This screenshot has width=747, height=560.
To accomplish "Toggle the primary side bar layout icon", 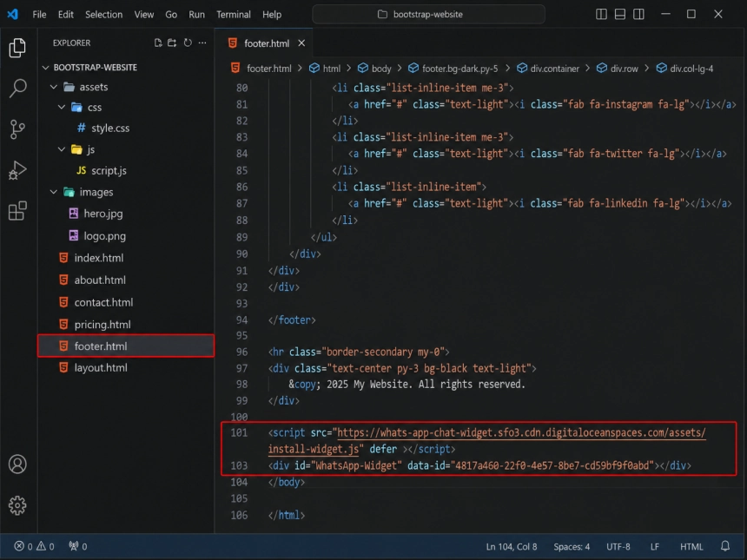I will pyautogui.click(x=601, y=14).
